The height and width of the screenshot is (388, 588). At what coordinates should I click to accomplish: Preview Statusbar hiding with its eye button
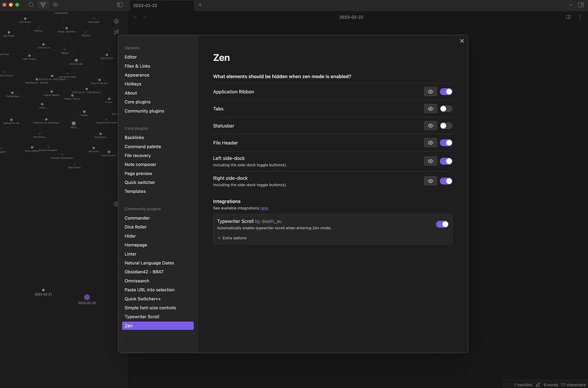430,125
